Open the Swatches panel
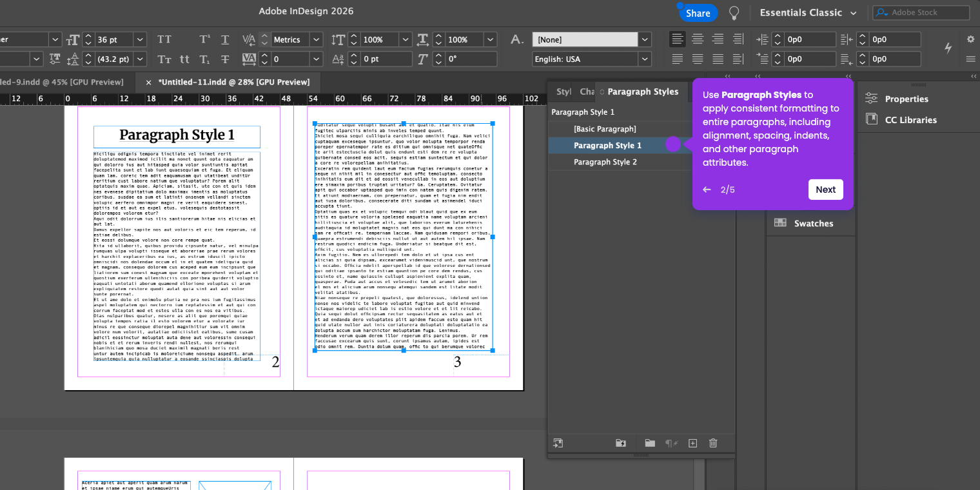This screenshot has height=490, width=980. [813, 223]
